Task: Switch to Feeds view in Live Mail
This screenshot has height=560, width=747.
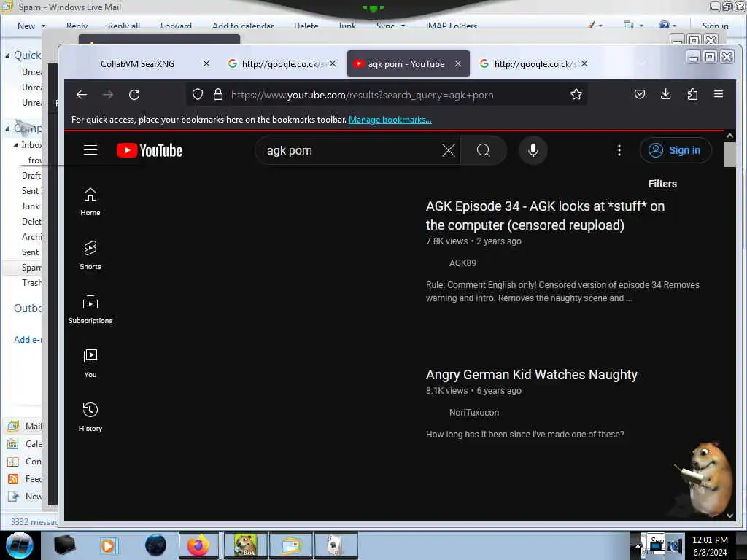Action: click(25, 479)
